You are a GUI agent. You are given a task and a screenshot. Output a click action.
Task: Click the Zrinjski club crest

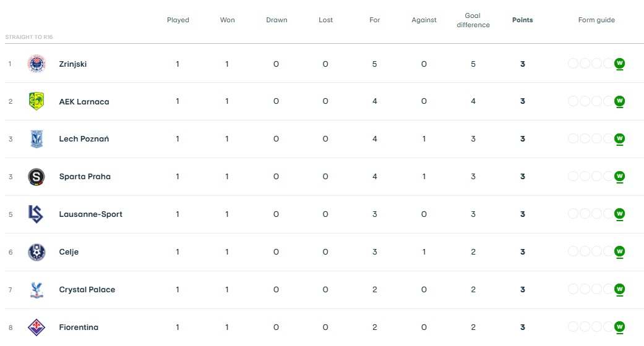coord(36,64)
